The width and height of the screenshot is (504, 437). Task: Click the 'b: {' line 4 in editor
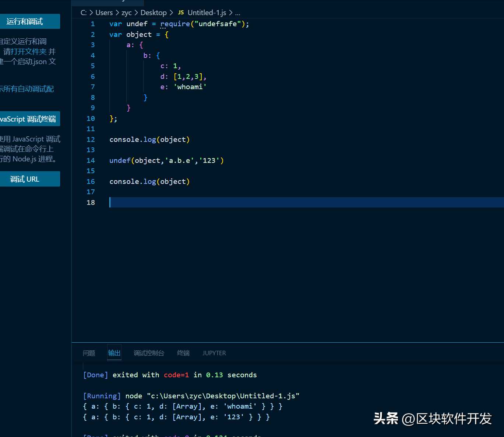[152, 56]
